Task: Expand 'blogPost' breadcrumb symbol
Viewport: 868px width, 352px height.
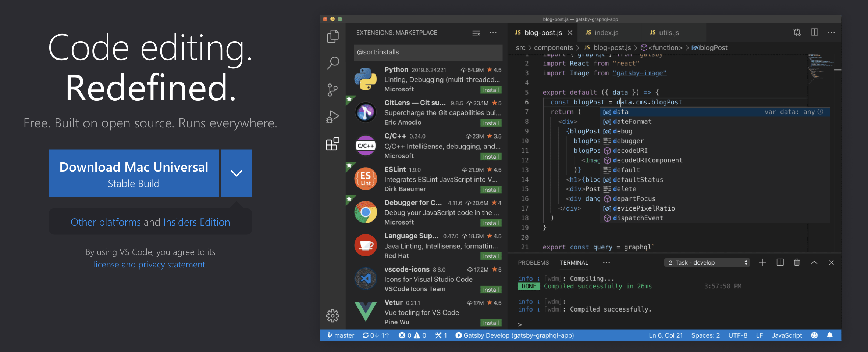Action: (x=709, y=47)
